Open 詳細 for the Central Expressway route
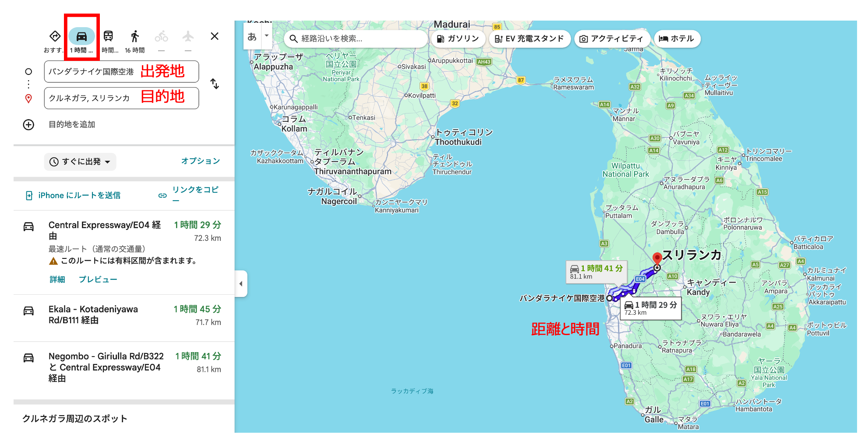This screenshot has height=445, width=868. [x=57, y=279]
